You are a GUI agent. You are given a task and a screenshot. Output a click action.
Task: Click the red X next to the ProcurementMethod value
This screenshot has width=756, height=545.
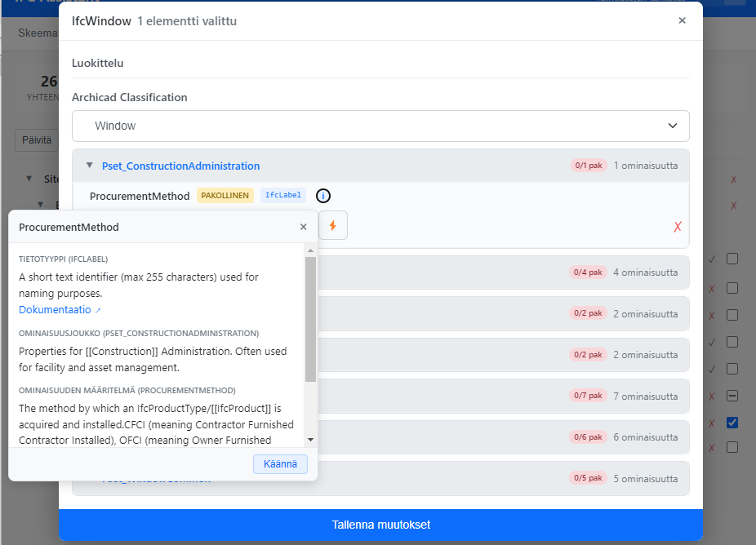677,227
